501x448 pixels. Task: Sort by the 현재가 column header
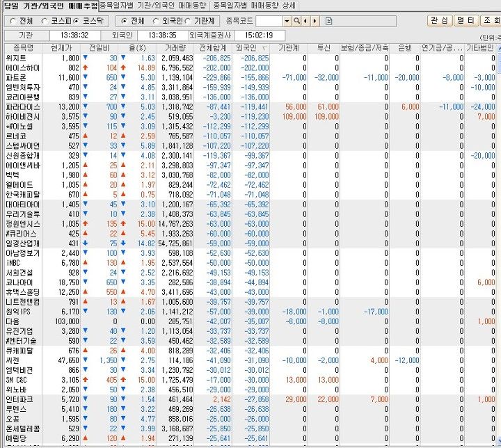click(61, 48)
